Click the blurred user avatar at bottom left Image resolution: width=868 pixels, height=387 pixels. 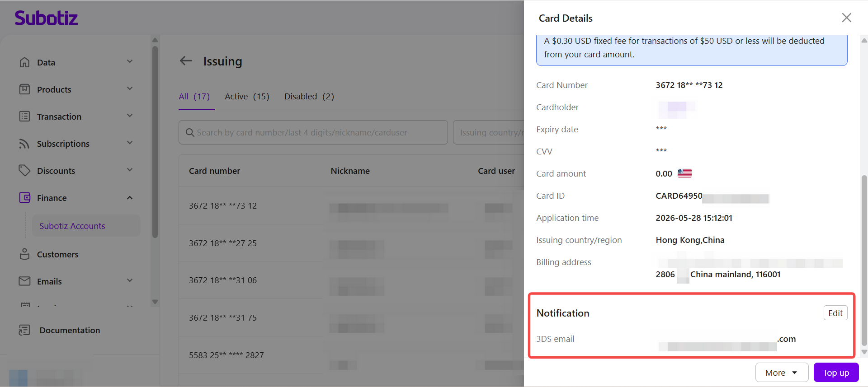[18, 378]
